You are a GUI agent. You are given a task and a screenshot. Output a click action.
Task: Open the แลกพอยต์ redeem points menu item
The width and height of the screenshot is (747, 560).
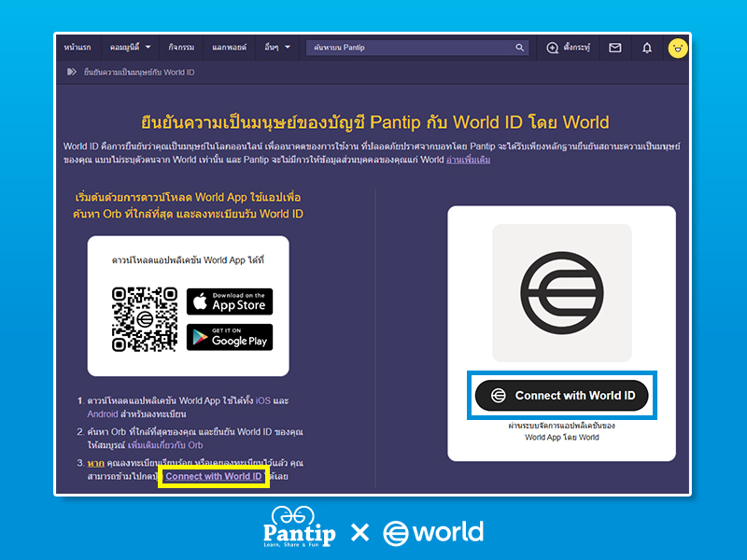229,48
